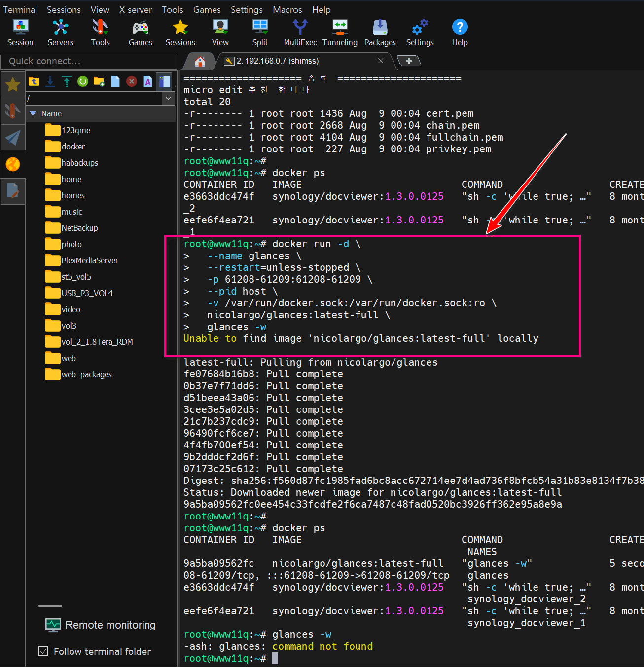Open a new terminal tab with plus button
644x667 pixels.
pyautogui.click(x=409, y=61)
